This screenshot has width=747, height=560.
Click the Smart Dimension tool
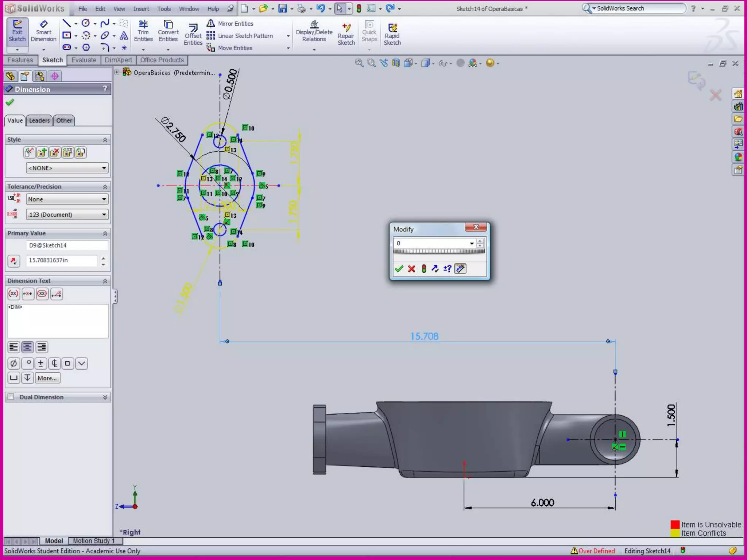click(x=43, y=31)
